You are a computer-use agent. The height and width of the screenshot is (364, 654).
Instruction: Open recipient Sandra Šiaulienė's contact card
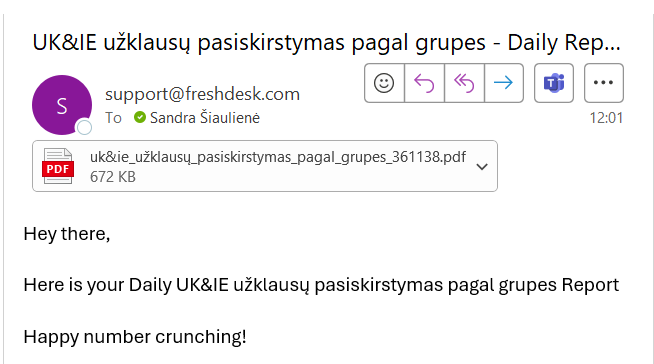coord(205,118)
